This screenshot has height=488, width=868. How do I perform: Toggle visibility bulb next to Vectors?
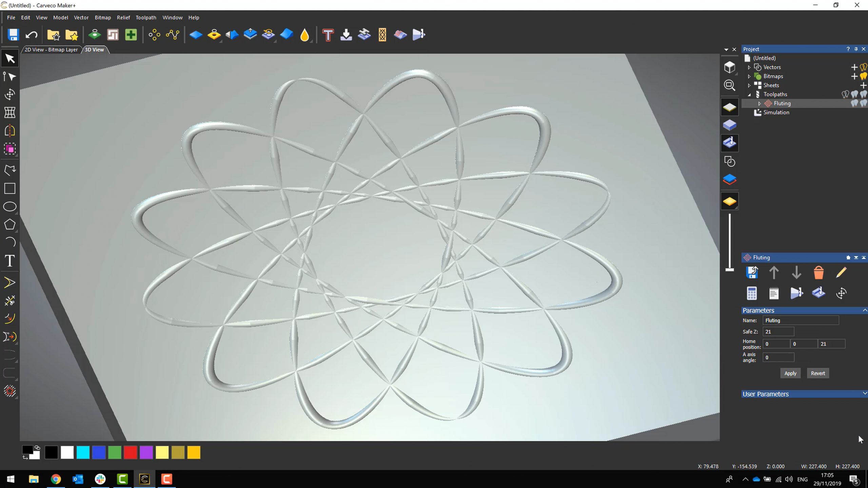pos(863,67)
